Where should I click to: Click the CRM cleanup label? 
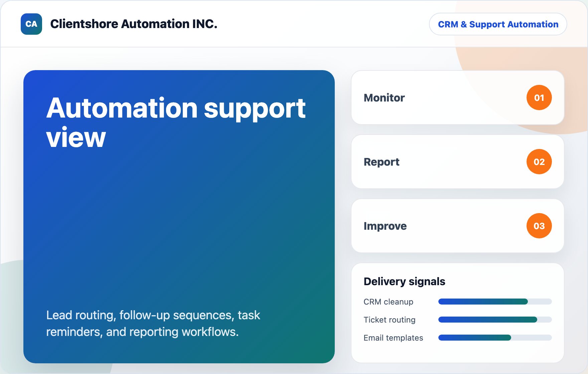[x=388, y=302]
